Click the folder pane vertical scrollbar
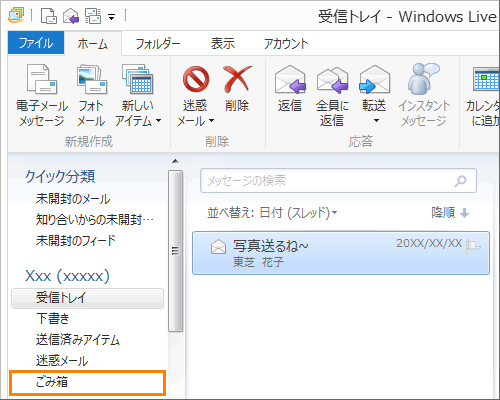 click(175, 251)
